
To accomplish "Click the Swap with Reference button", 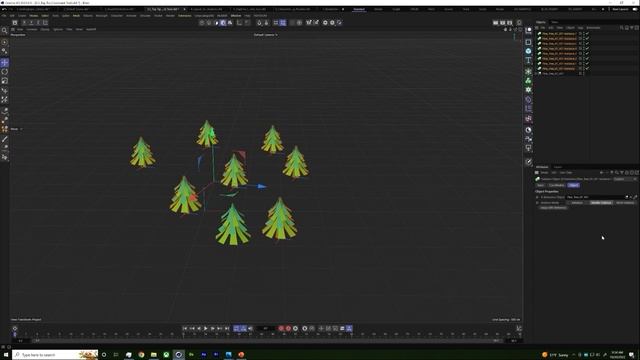I will point(553,208).
